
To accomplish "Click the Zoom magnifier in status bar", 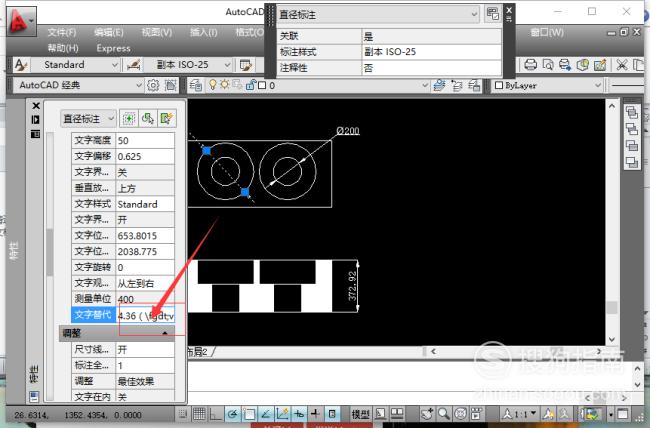I will click(444, 414).
